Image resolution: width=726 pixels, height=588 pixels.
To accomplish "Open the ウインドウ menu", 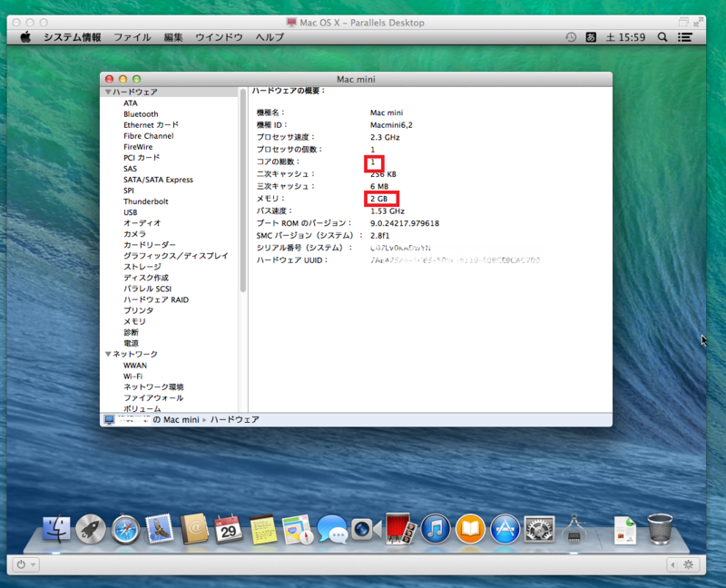I will point(219,37).
